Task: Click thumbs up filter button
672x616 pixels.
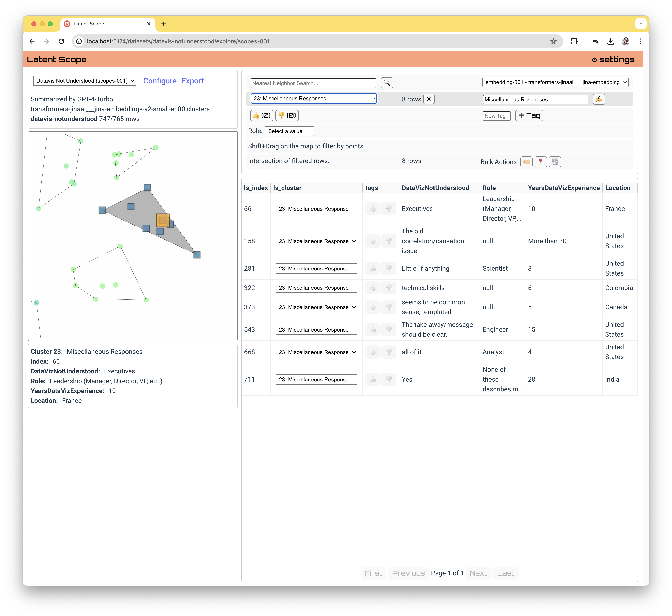Action: tap(262, 115)
